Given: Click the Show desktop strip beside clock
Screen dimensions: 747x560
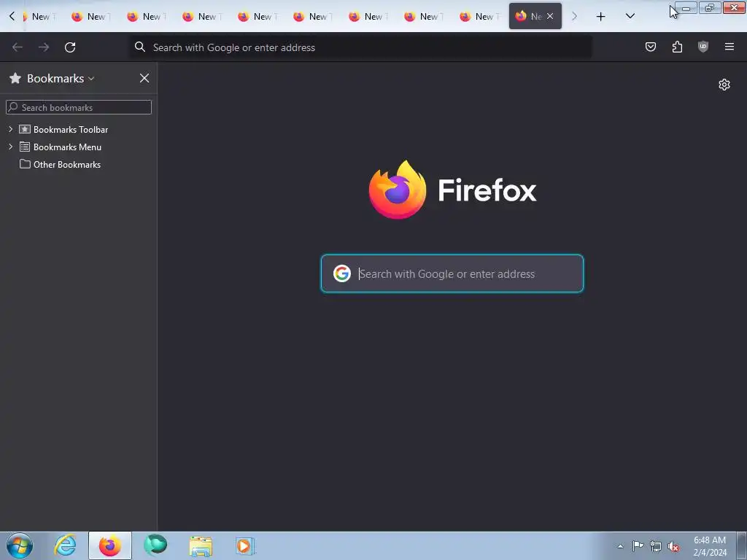Looking at the screenshot, I should [742, 545].
